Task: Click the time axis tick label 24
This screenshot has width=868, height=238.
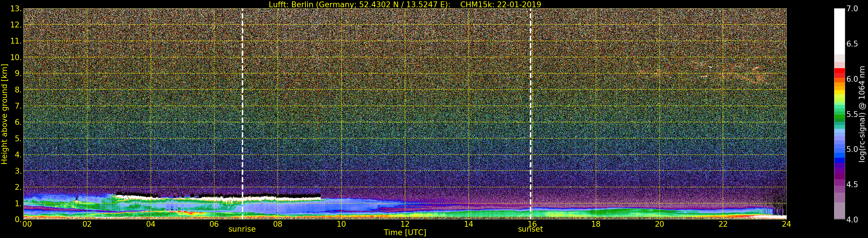Action: coord(786,224)
